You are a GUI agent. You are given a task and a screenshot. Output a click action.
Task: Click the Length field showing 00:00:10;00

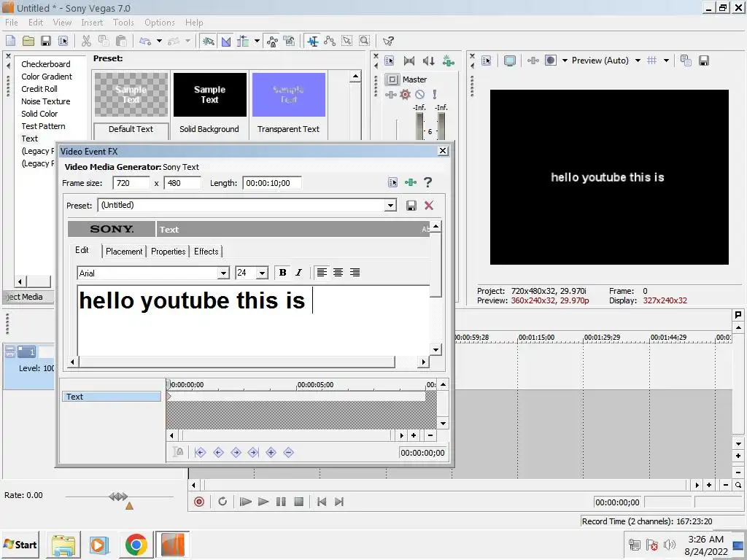point(272,183)
